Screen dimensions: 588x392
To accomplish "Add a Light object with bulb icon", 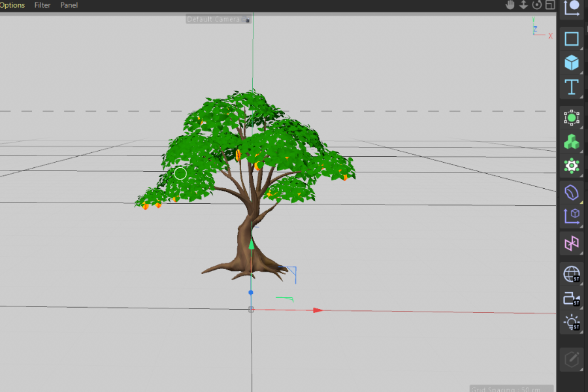I will pos(572,323).
